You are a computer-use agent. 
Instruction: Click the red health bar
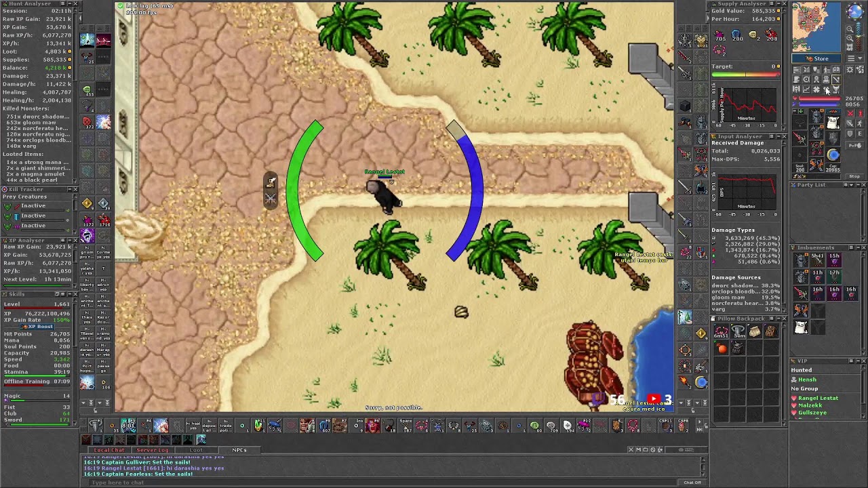pyautogui.click(x=820, y=98)
